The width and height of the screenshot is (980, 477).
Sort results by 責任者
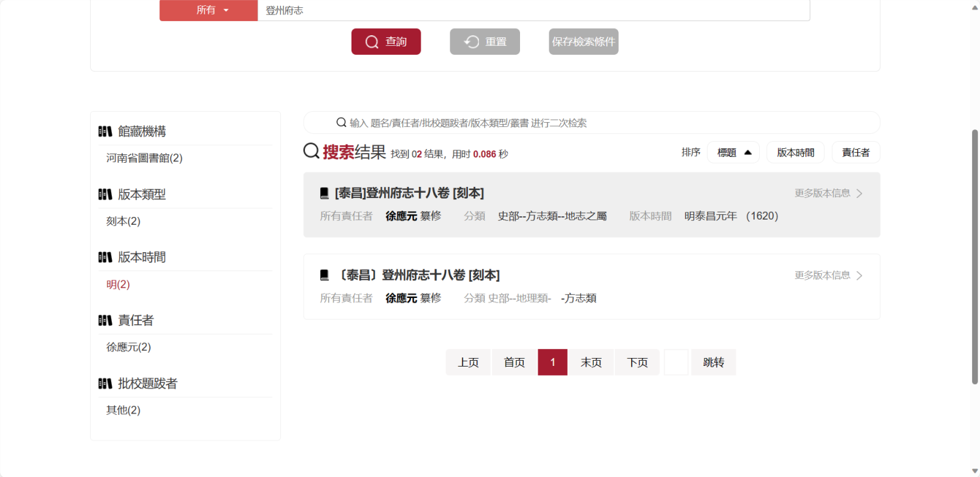tap(856, 152)
